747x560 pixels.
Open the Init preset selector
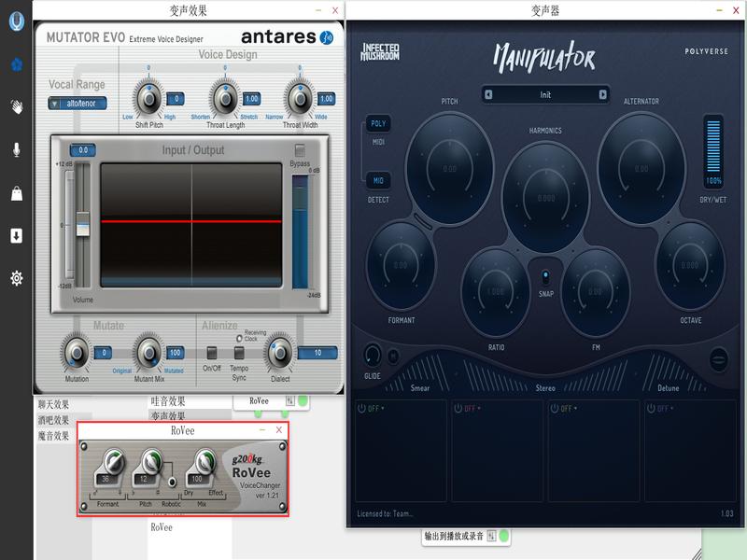[x=545, y=95]
